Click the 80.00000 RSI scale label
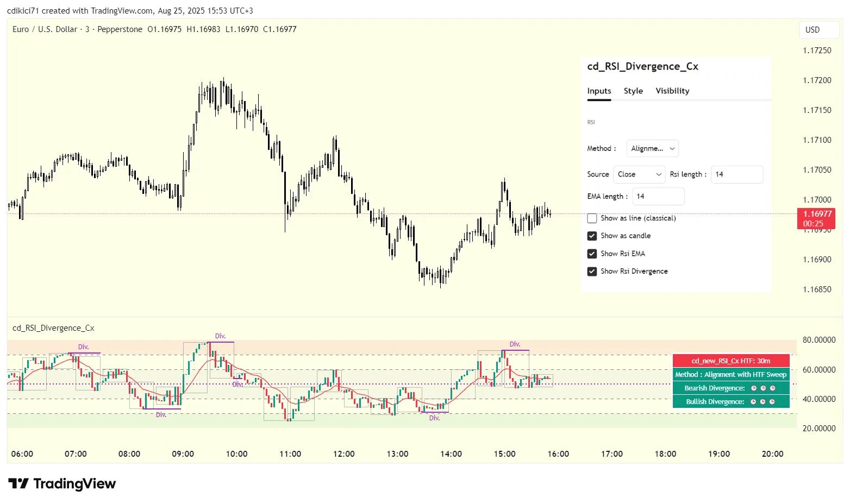Viewport: 850px width, 504px height. (x=819, y=340)
